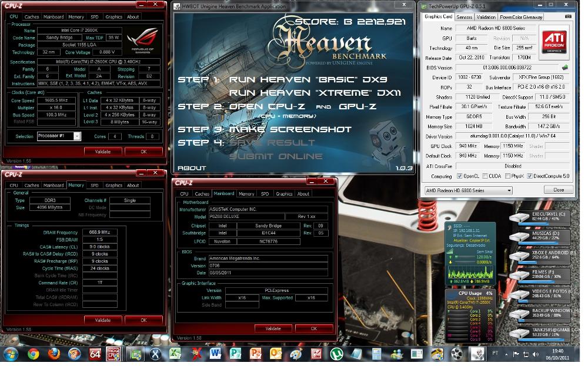
Task: Click GPU-Z link in the Heaven app
Action: (x=358, y=106)
